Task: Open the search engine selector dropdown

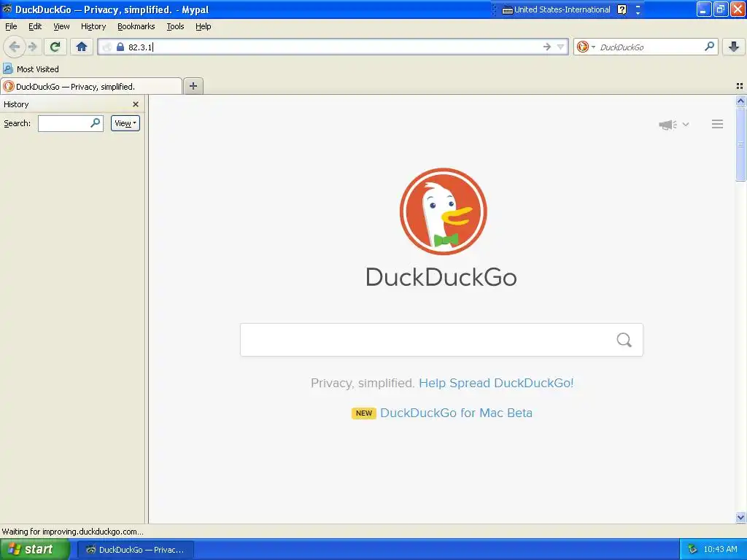Action: (x=586, y=47)
